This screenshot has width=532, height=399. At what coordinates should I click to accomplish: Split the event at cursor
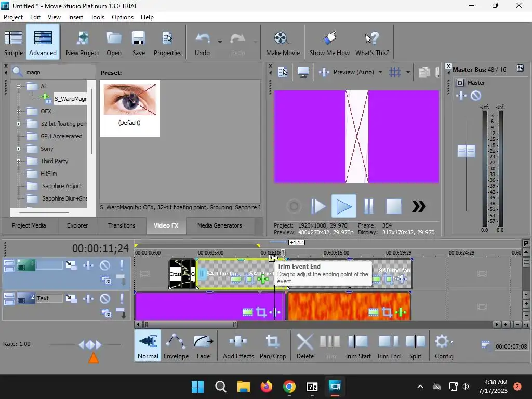point(415,345)
